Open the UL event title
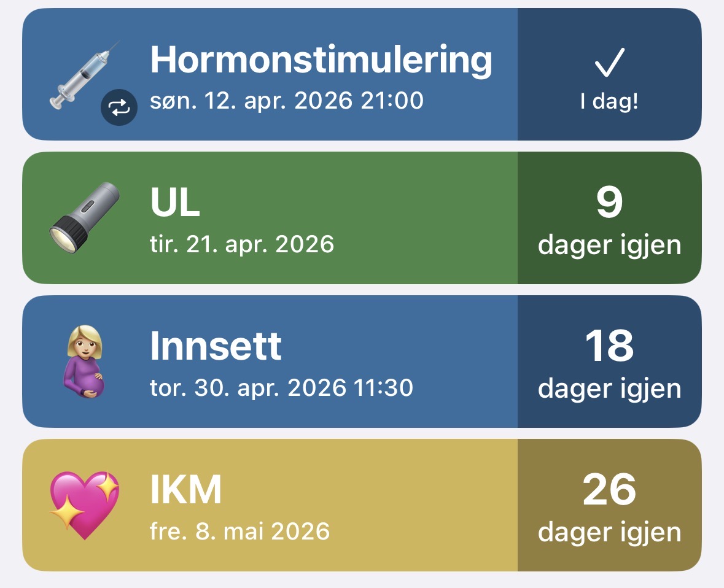This screenshot has height=588, width=724. tap(175, 203)
